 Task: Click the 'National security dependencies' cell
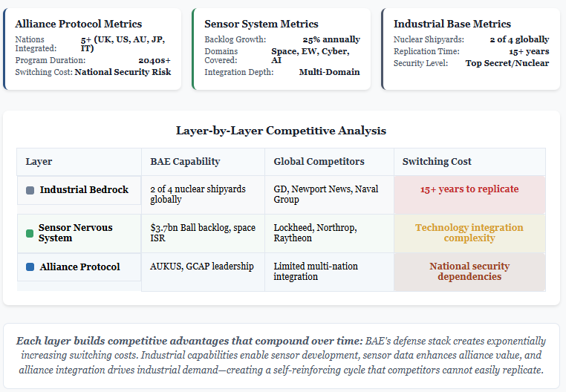tap(469, 272)
